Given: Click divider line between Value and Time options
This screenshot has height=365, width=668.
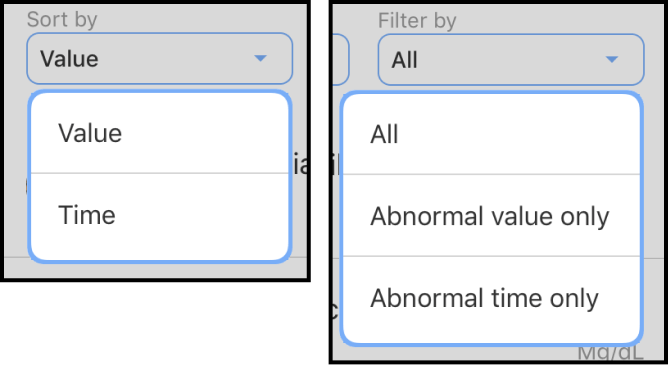Looking at the screenshot, I should 159,173.
